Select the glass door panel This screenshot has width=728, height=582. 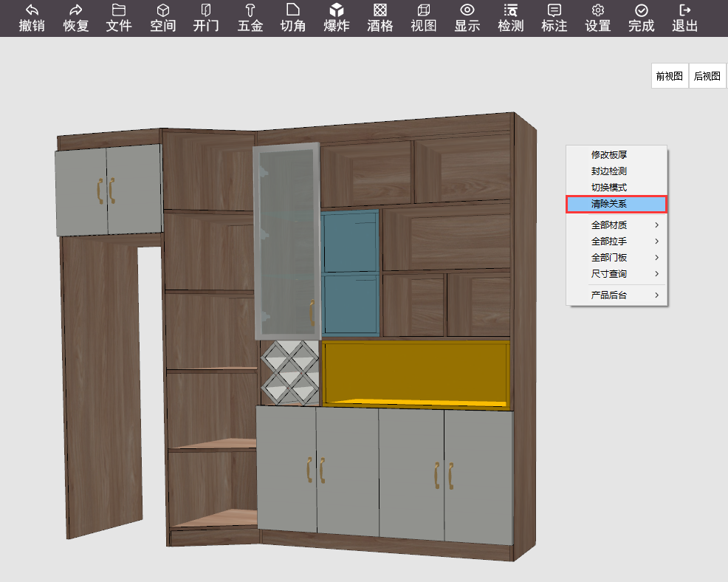click(x=287, y=241)
